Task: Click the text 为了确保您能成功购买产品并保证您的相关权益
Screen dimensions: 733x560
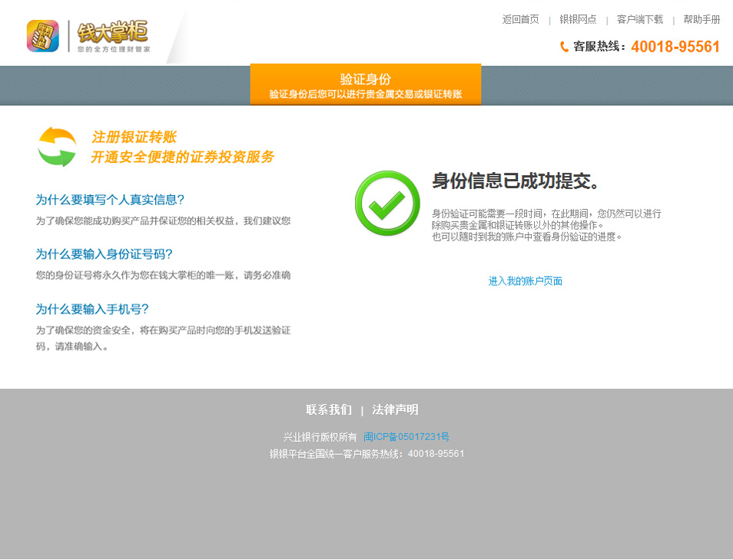Action: 163,220
